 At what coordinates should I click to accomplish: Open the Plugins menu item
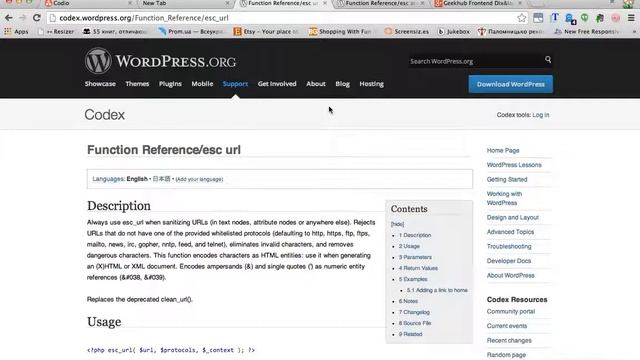pos(170,84)
